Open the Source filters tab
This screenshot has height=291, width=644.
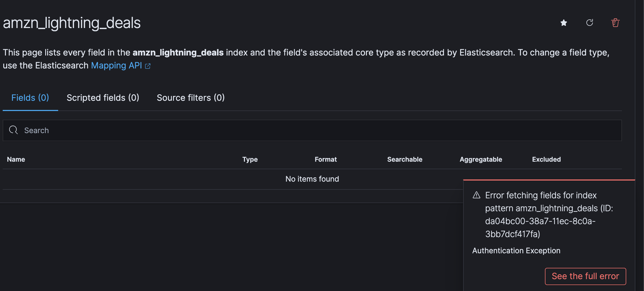191,98
